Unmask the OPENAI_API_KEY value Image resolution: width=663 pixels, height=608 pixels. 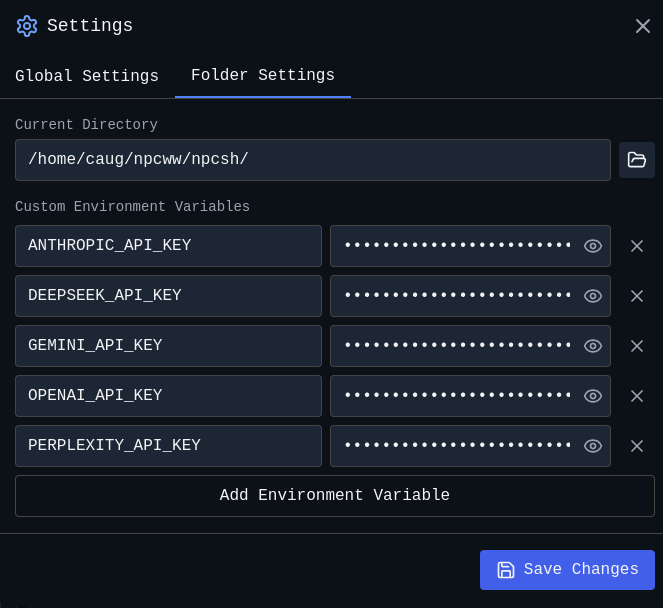(x=593, y=396)
